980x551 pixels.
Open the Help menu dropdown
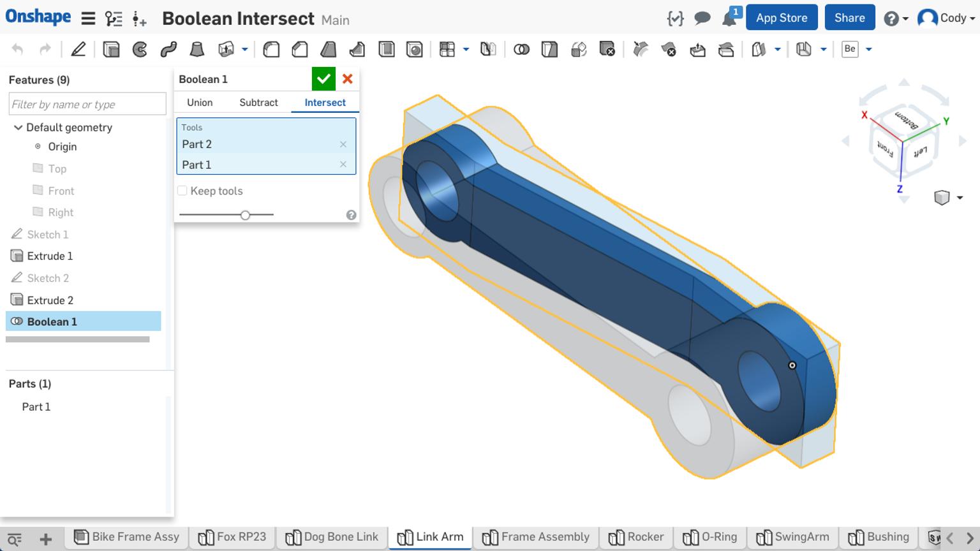click(896, 18)
